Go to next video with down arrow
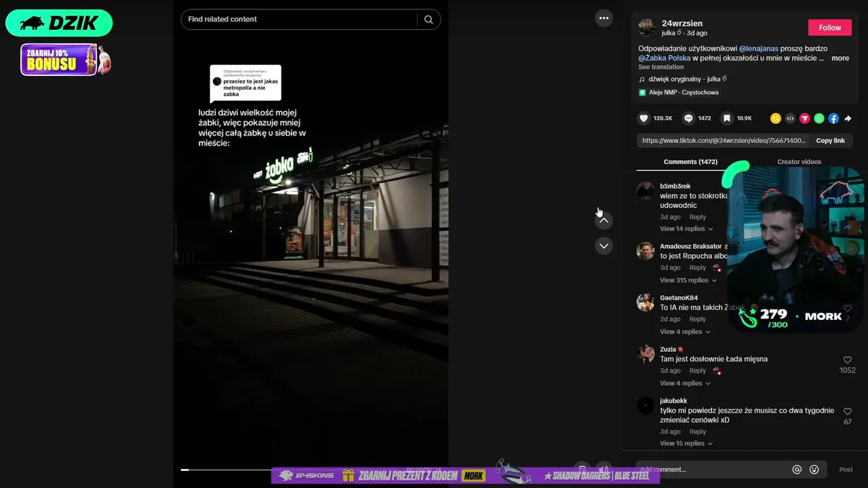 [604, 245]
